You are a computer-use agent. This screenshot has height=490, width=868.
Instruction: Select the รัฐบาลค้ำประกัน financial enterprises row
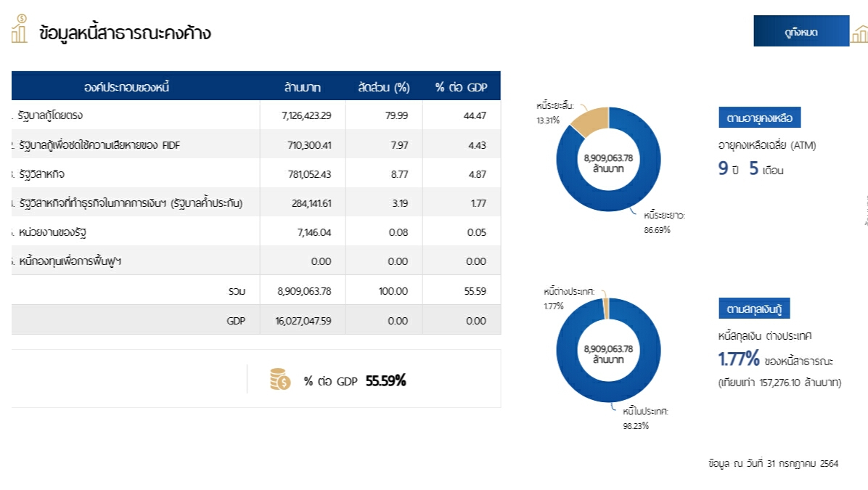[x=131, y=203]
